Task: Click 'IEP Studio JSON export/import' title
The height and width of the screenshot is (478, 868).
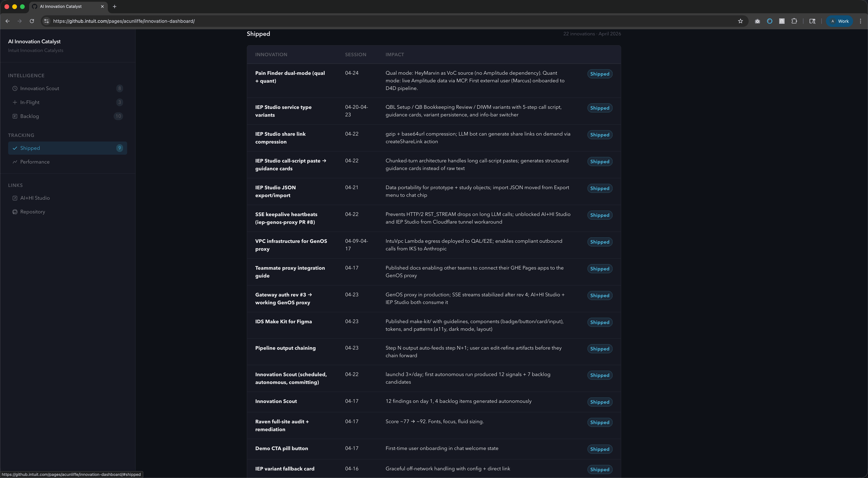Action: pyautogui.click(x=275, y=192)
